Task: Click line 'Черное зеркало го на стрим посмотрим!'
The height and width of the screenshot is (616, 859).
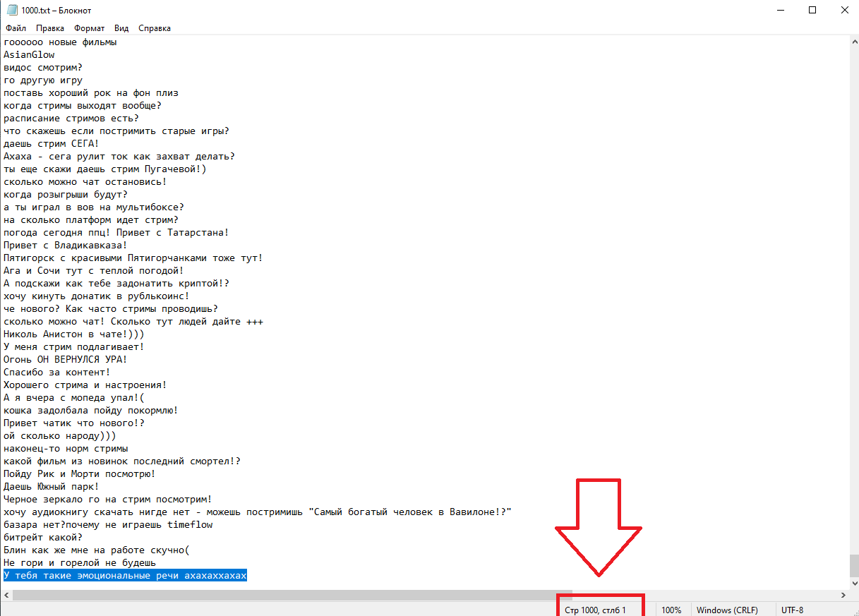Action: [x=108, y=499]
